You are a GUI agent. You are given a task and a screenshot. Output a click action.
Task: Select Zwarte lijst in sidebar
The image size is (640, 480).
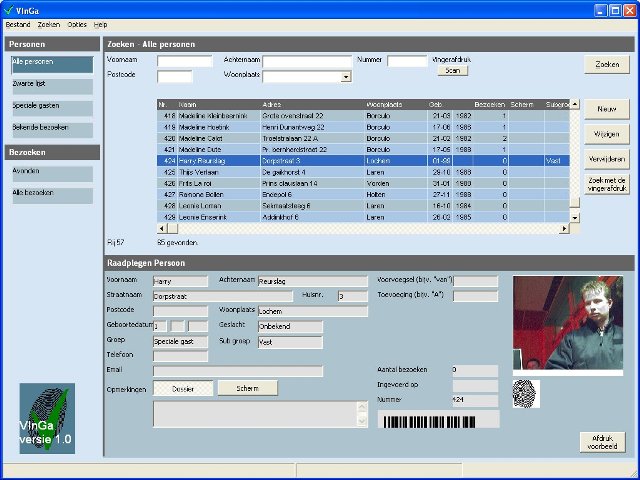(x=52, y=86)
